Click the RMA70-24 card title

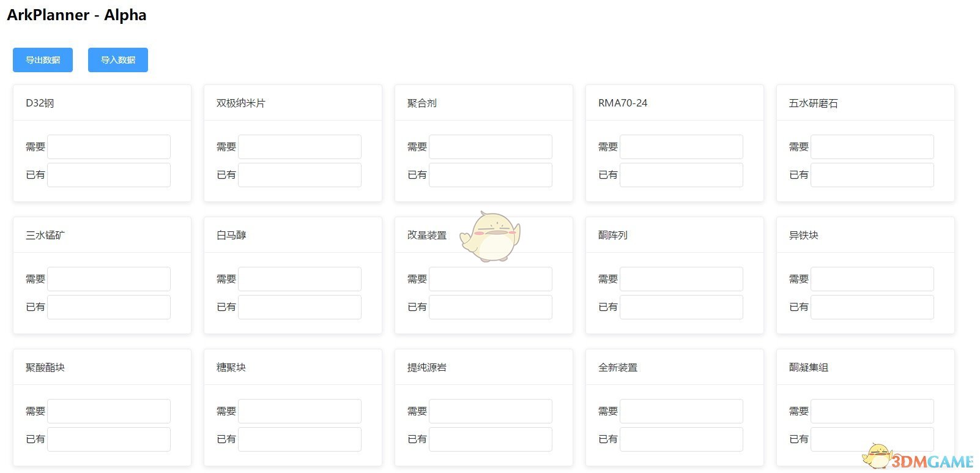click(623, 103)
